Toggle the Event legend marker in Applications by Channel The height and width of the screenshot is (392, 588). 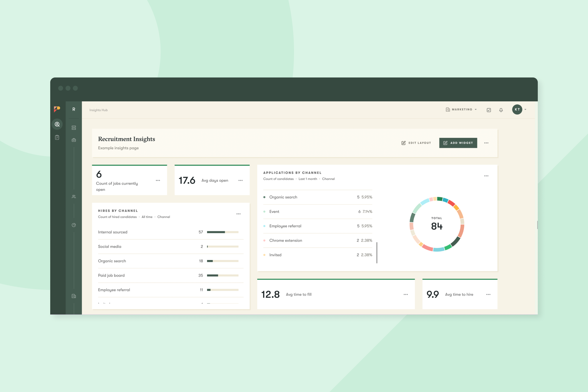click(265, 211)
